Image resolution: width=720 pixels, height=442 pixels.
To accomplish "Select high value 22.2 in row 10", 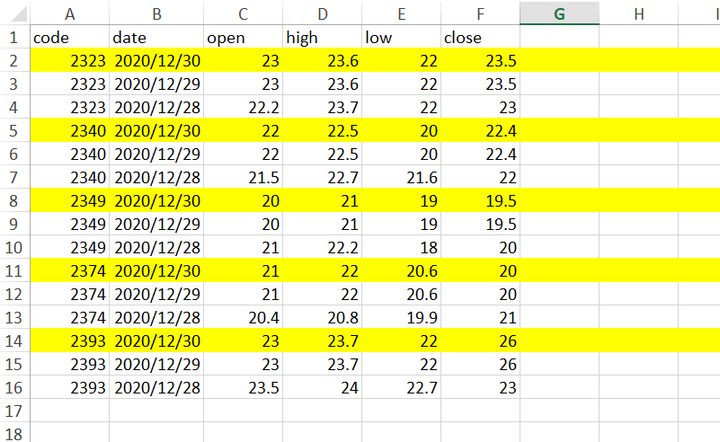I will pyautogui.click(x=322, y=247).
